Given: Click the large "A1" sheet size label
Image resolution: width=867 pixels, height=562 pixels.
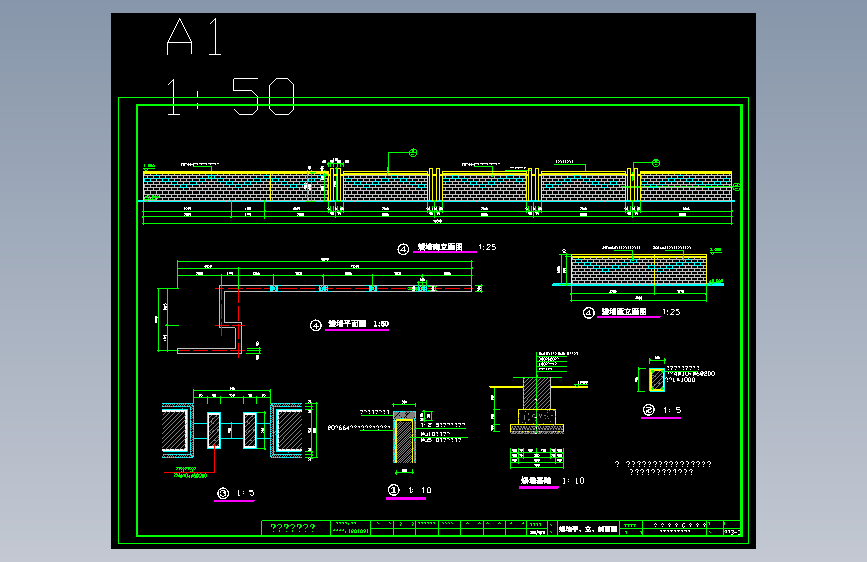Looking at the screenshot, I should (194, 37).
